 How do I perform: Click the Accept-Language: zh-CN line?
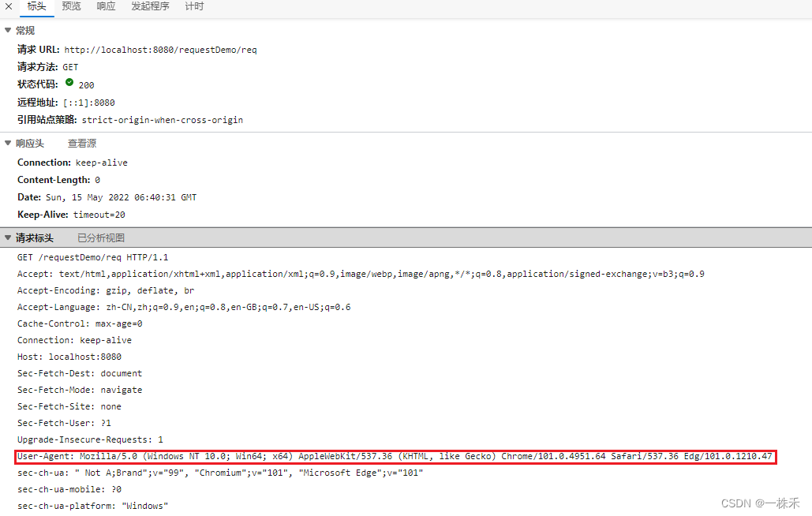tap(184, 307)
